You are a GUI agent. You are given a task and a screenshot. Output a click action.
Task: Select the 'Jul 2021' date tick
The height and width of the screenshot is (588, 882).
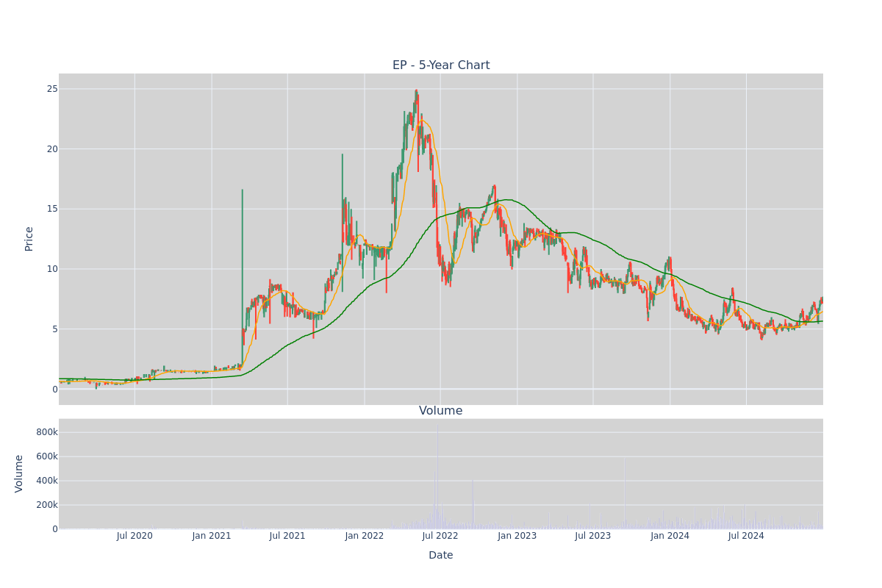pos(287,536)
